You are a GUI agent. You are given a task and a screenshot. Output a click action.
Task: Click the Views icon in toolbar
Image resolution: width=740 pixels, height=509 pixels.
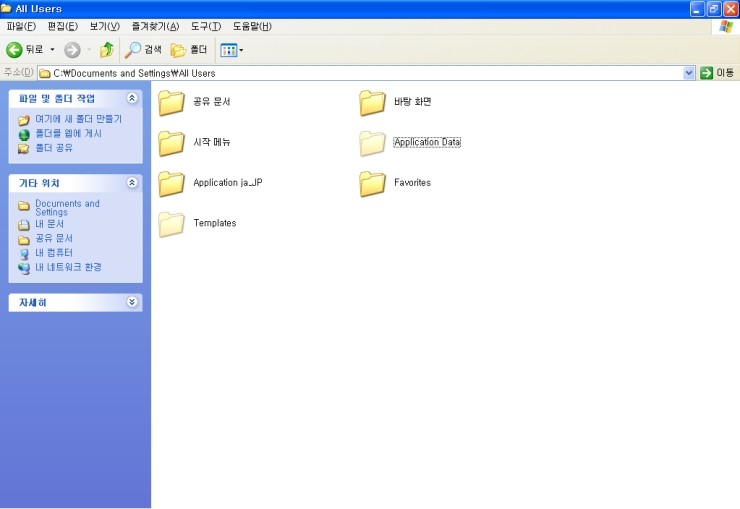227,50
